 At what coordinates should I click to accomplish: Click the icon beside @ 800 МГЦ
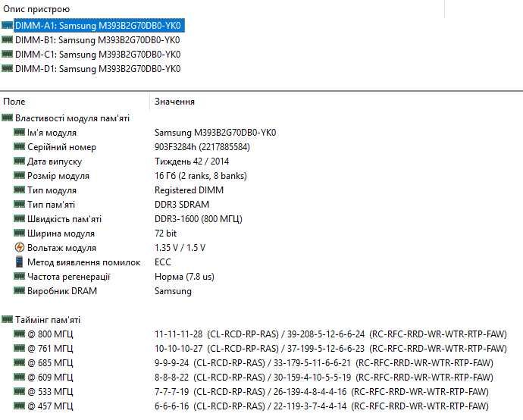click(x=20, y=334)
